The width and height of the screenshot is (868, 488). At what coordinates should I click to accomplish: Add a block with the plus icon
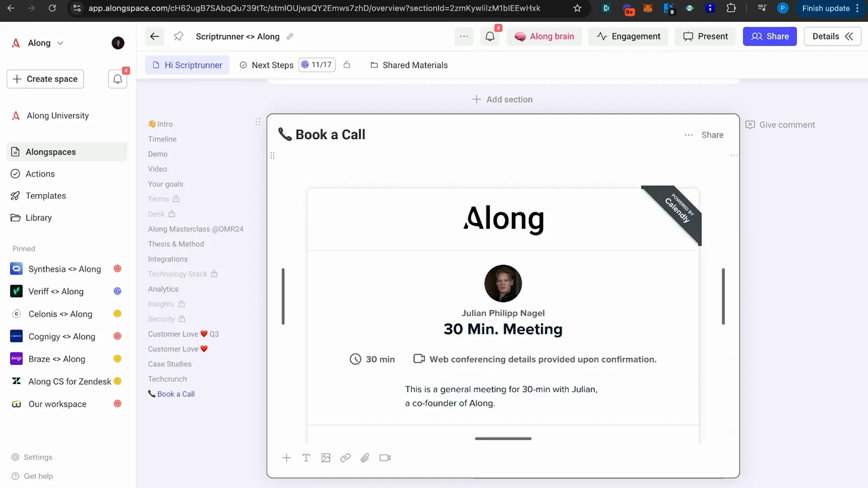click(x=287, y=458)
